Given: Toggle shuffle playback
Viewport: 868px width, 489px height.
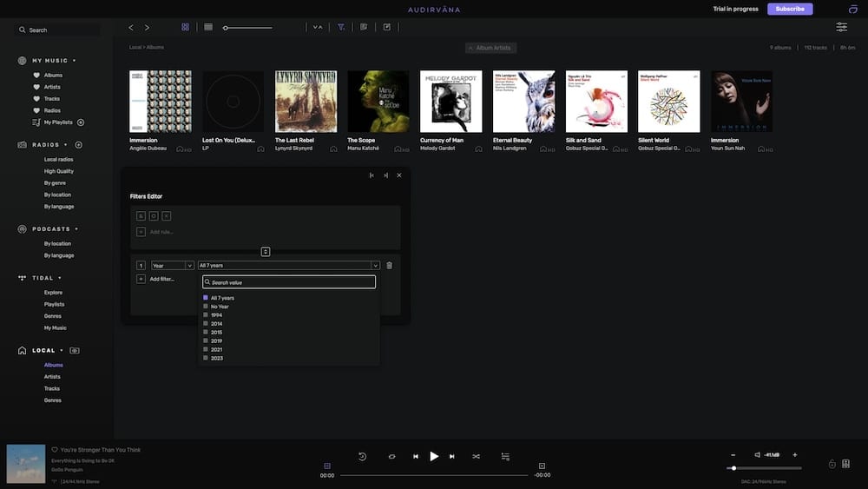Looking at the screenshot, I should tap(476, 456).
